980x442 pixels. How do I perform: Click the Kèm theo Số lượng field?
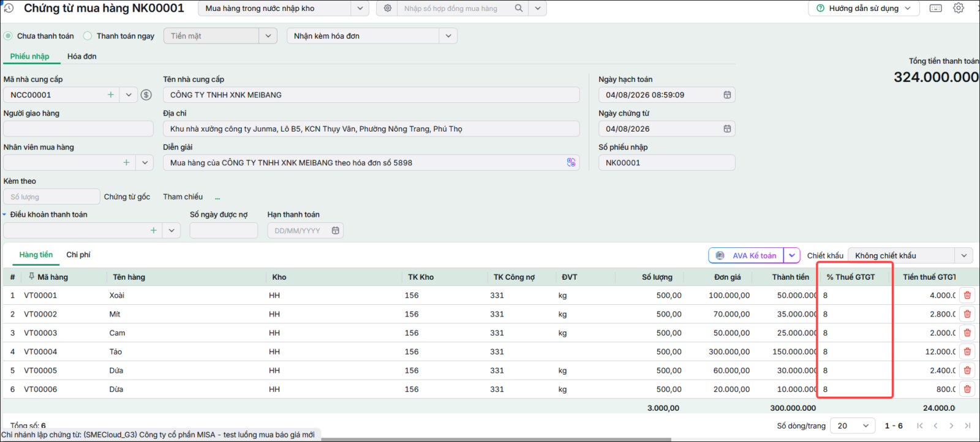pyautogui.click(x=51, y=197)
